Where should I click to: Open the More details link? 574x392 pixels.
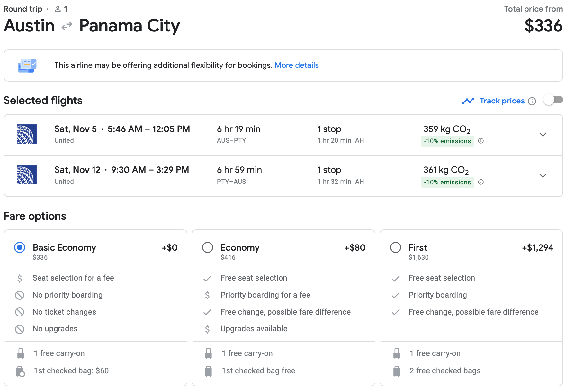point(296,65)
